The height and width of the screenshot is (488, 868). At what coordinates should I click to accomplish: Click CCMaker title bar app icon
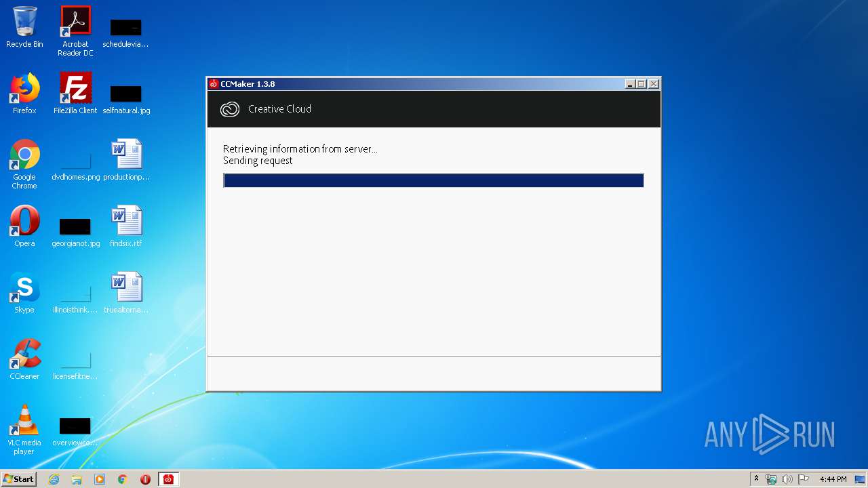(x=214, y=84)
